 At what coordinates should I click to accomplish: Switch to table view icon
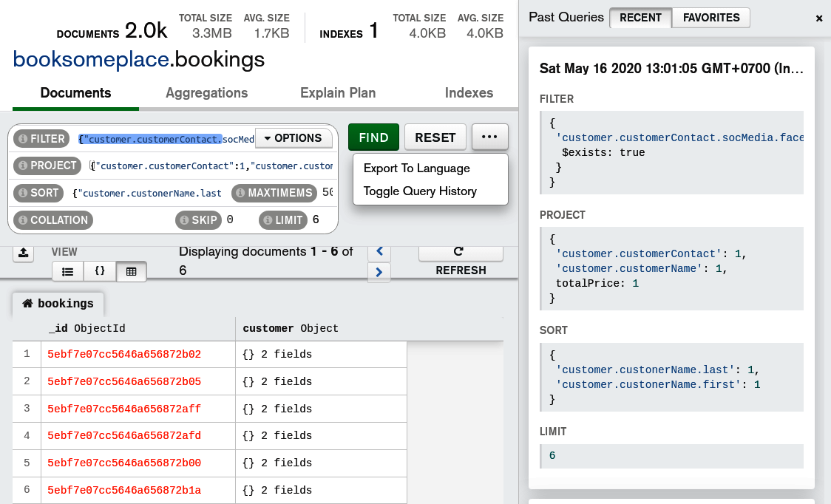[131, 271]
